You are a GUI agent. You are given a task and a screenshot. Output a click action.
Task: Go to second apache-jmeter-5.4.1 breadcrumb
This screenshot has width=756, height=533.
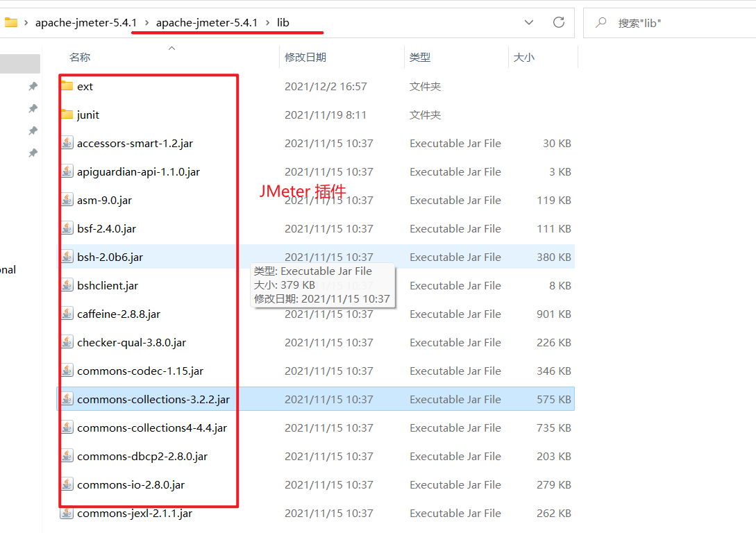(x=207, y=23)
